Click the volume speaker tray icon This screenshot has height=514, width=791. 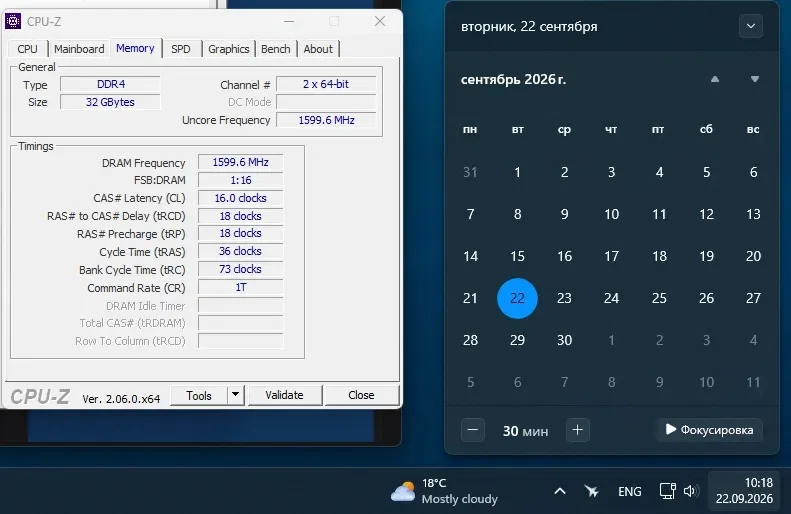click(691, 491)
